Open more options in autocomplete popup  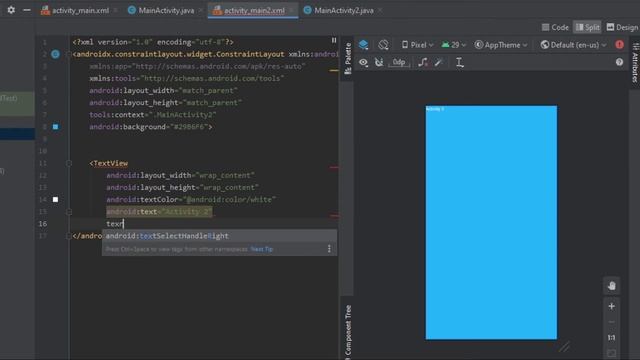click(329, 249)
